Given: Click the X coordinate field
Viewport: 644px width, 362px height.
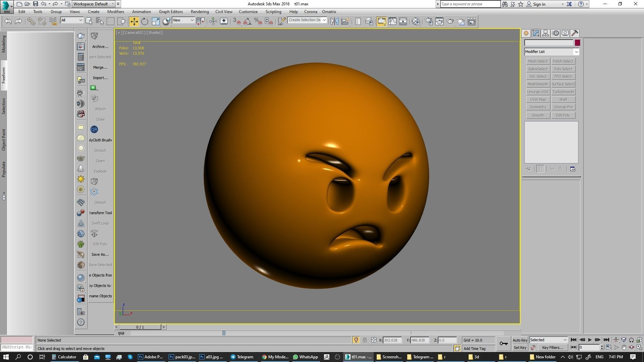Looking at the screenshot, I should pos(392,340).
